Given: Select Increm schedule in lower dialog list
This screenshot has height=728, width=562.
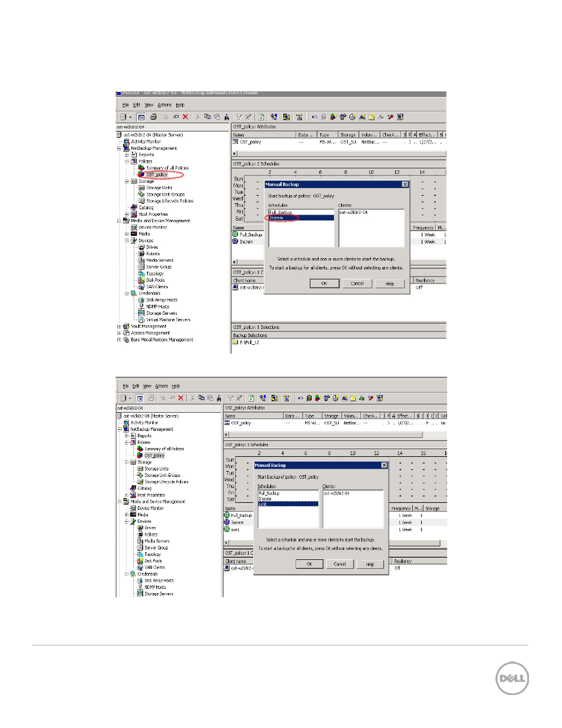Looking at the screenshot, I should 288,499.
